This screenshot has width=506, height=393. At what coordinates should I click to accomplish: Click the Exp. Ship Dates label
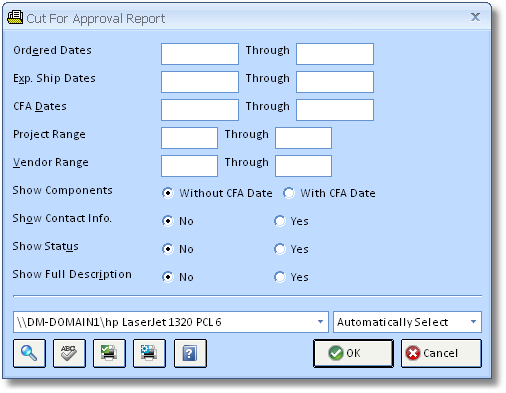pyautogui.click(x=54, y=79)
